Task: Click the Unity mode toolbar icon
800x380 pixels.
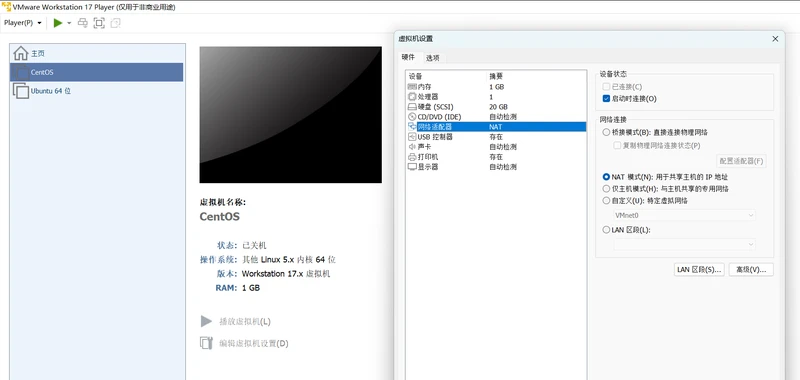Action: [115, 23]
